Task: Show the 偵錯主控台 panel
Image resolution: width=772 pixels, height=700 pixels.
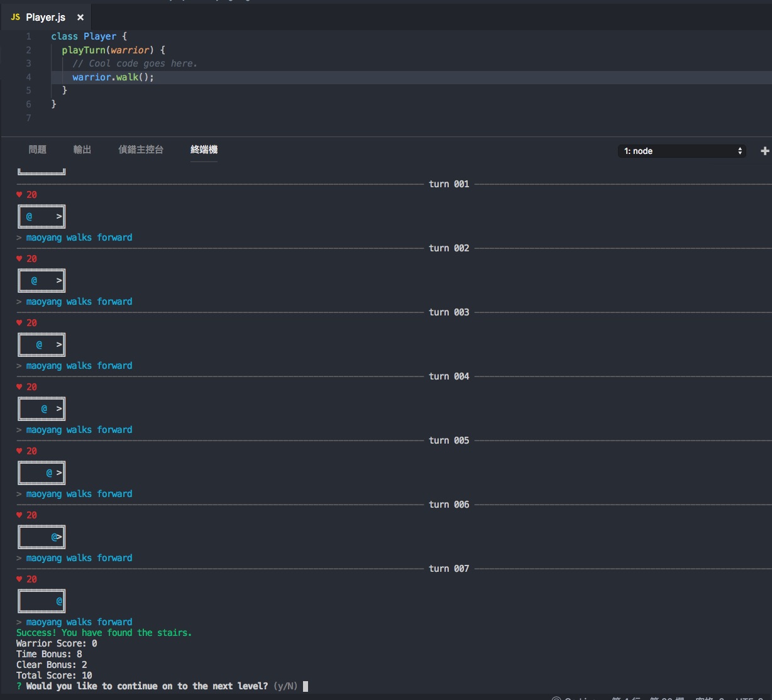Action: pyautogui.click(x=141, y=150)
